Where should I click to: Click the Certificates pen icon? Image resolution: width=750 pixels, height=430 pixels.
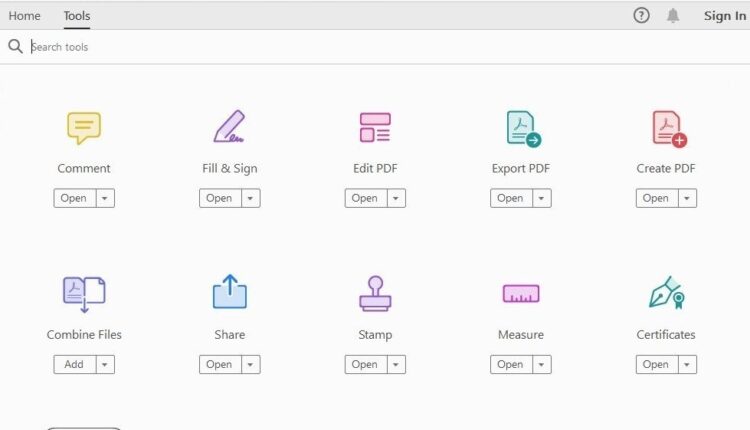pyautogui.click(x=666, y=293)
